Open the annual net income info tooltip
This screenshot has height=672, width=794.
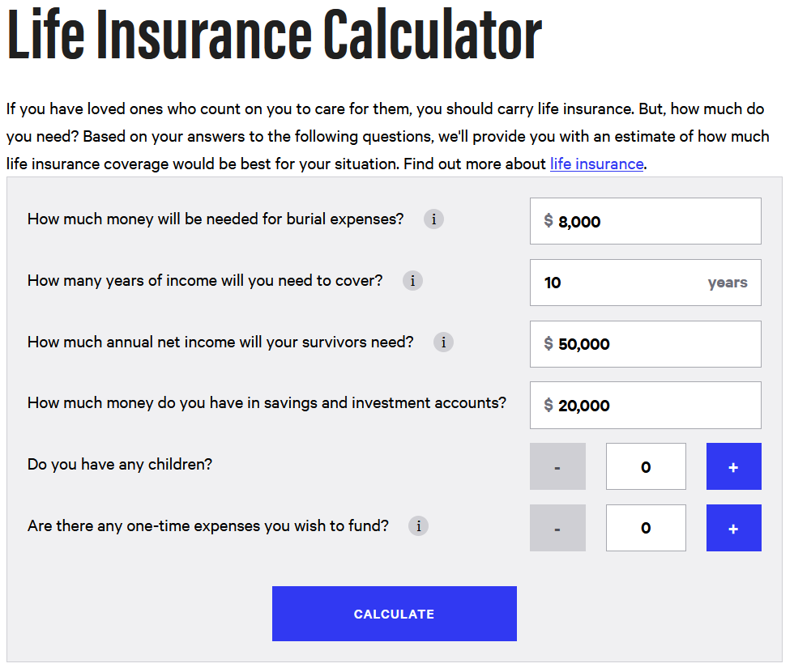[x=443, y=342]
